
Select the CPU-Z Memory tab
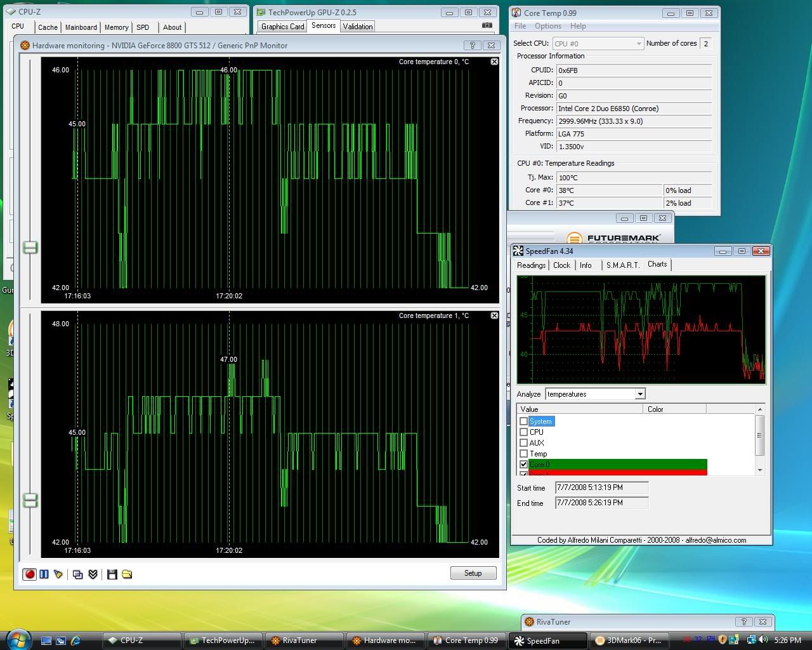(116, 27)
